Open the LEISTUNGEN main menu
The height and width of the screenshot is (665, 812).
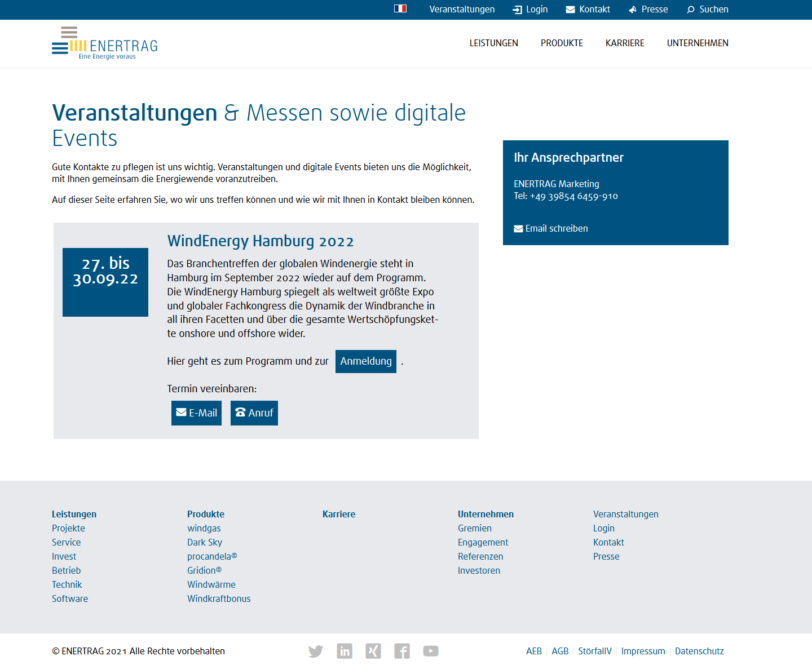(494, 43)
